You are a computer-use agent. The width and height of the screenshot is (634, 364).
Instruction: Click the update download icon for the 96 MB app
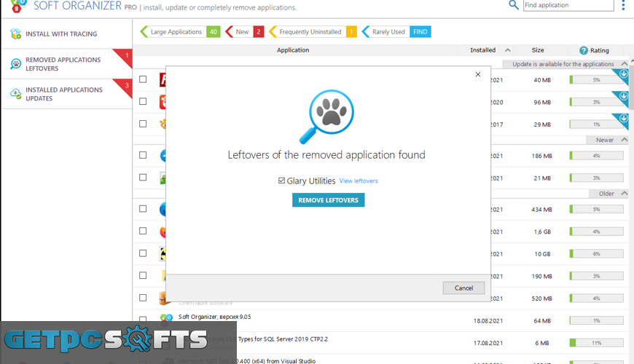pos(623,96)
